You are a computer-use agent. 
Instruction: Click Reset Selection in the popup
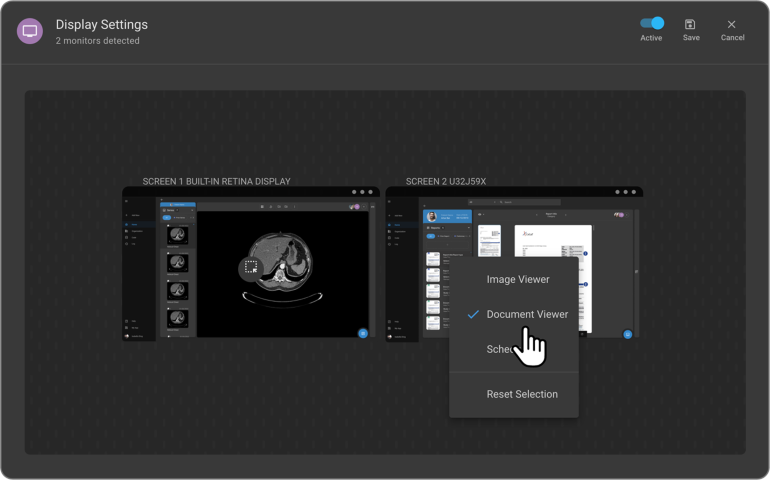point(522,394)
